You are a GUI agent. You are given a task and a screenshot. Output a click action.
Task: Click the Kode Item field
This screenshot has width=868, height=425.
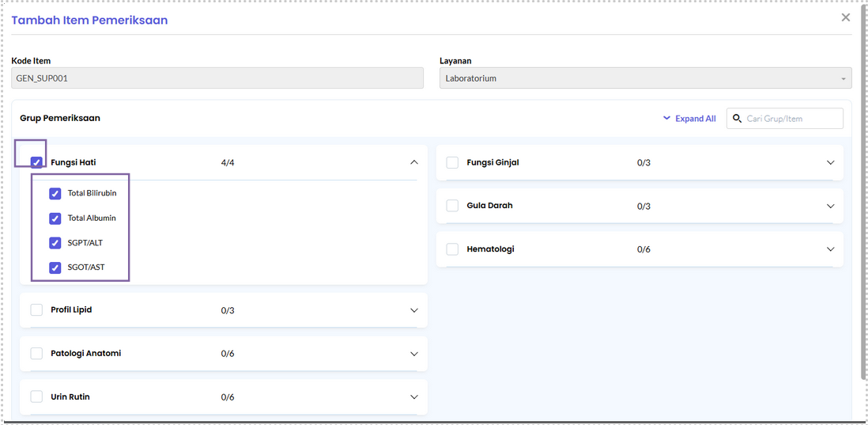point(217,78)
